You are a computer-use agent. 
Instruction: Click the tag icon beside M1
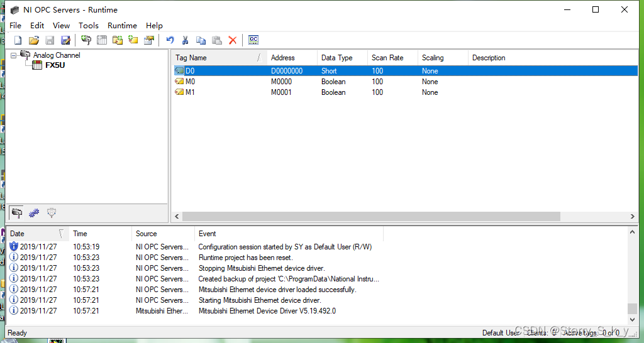coord(179,92)
